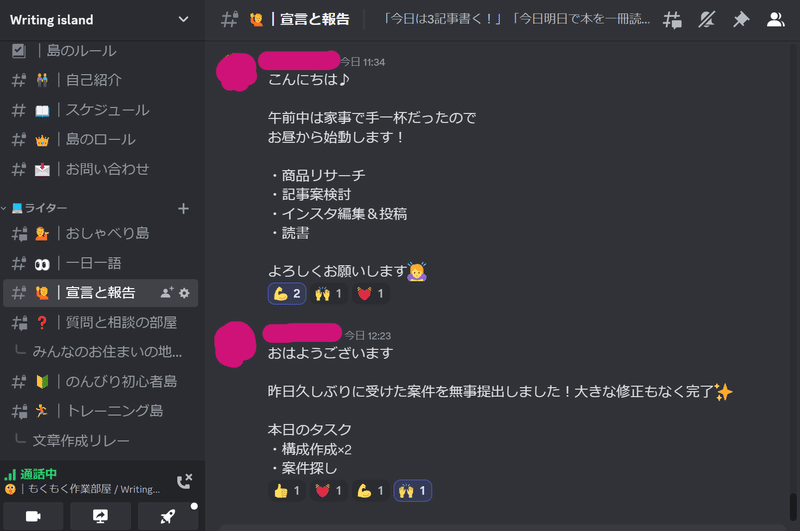Add a channel to ライター category

(x=183, y=208)
